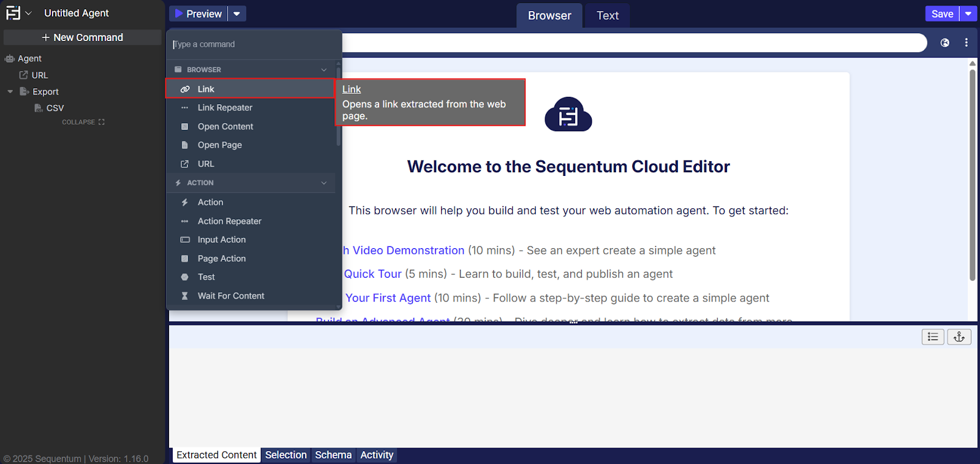Click the Action lightning bolt icon
980x464 pixels.
[x=185, y=202]
